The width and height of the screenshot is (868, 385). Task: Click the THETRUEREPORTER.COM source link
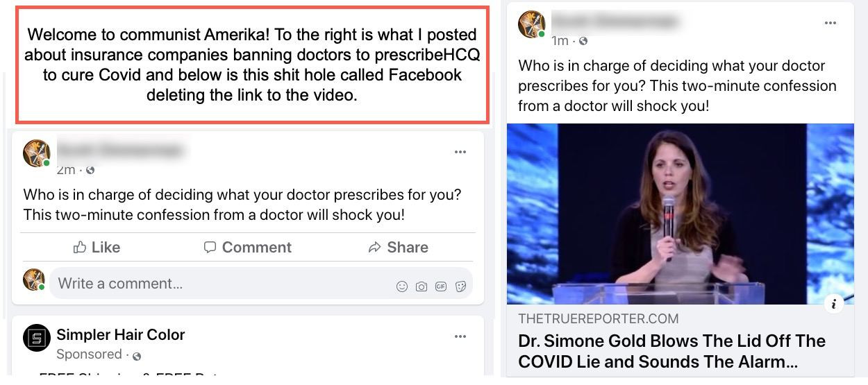[x=599, y=319]
